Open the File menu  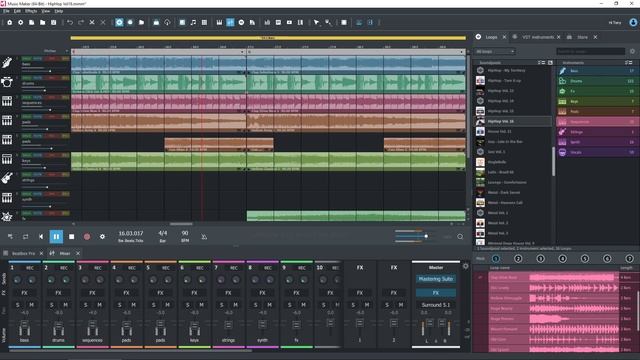[x=6, y=11]
